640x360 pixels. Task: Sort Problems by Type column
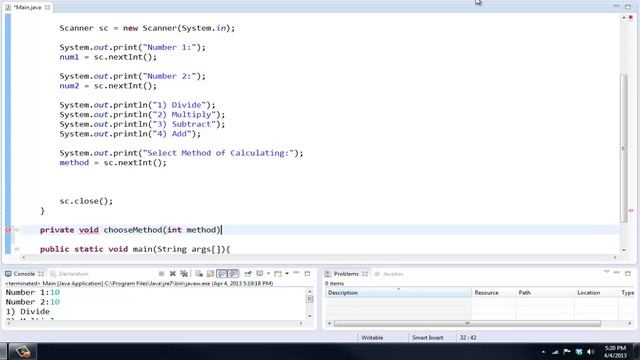pos(627,293)
